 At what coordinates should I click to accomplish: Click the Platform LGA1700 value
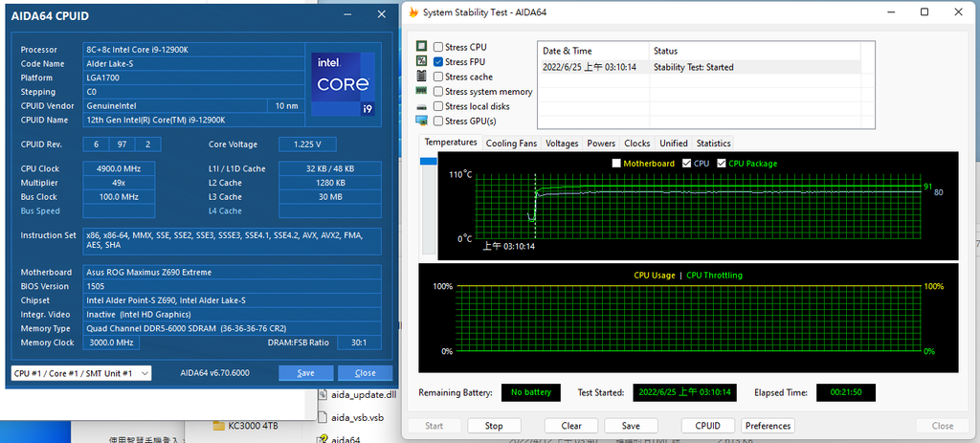tap(193, 78)
